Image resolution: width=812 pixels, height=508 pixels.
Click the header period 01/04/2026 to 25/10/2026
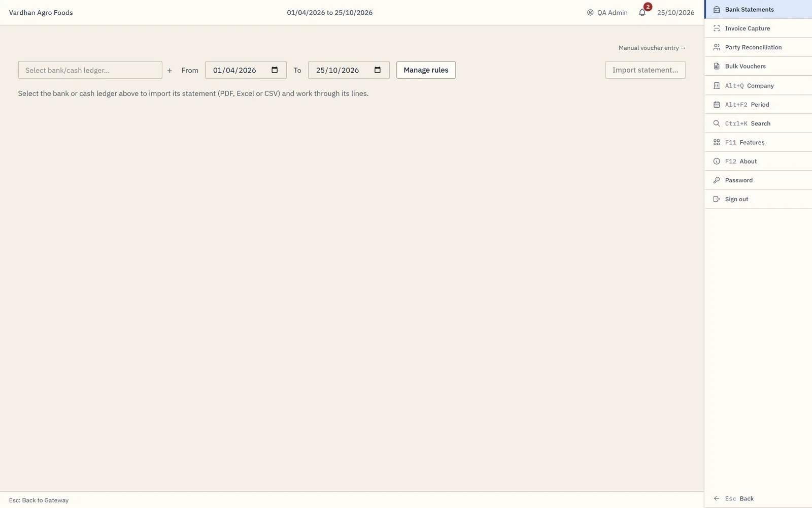(329, 13)
